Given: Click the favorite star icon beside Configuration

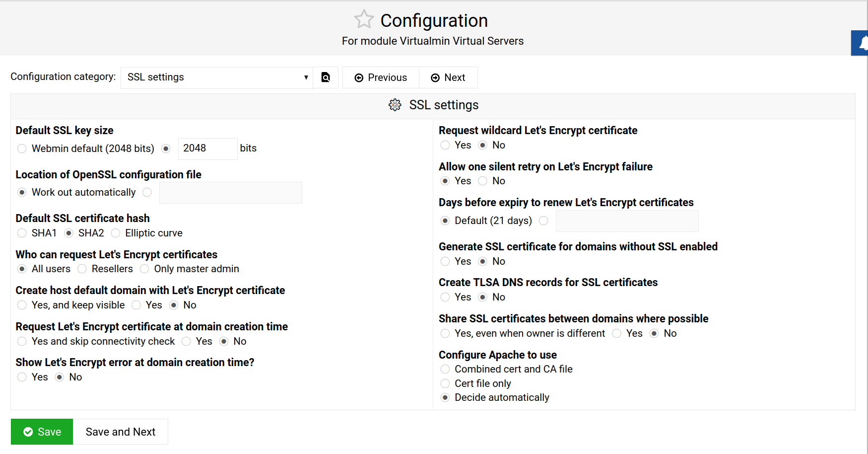Looking at the screenshot, I should click(363, 20).
